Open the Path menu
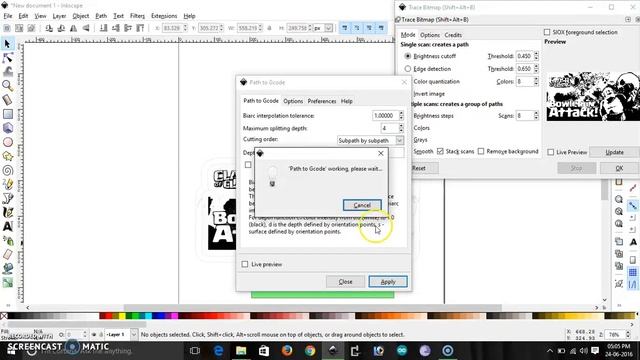This screenshot has height=360, width=640. (101, 16)
